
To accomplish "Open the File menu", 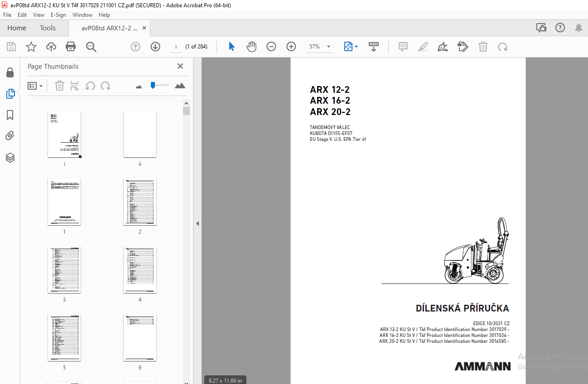I will tap(7, 15).
